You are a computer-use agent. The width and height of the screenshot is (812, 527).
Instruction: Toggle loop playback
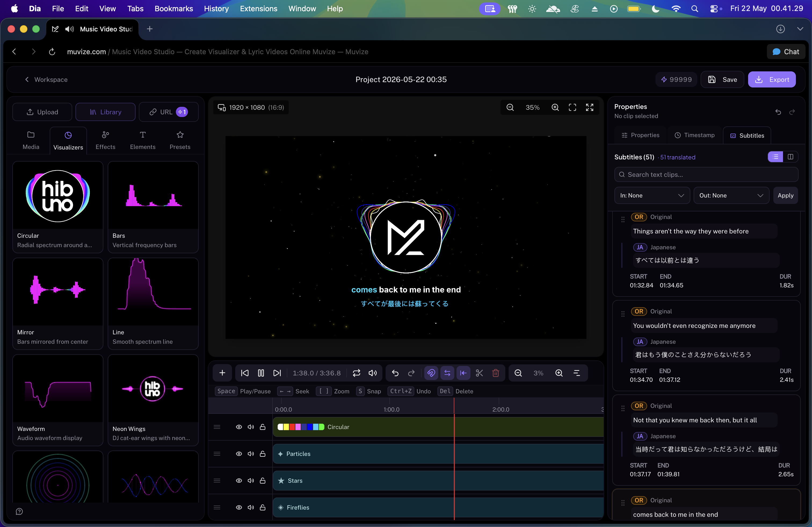click(x=357, y=373)
